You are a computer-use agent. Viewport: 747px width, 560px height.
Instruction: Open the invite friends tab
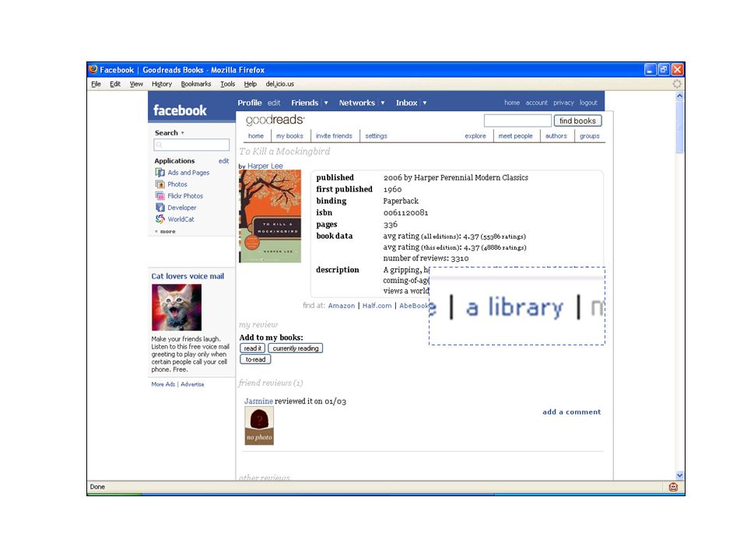click(334, 135)
